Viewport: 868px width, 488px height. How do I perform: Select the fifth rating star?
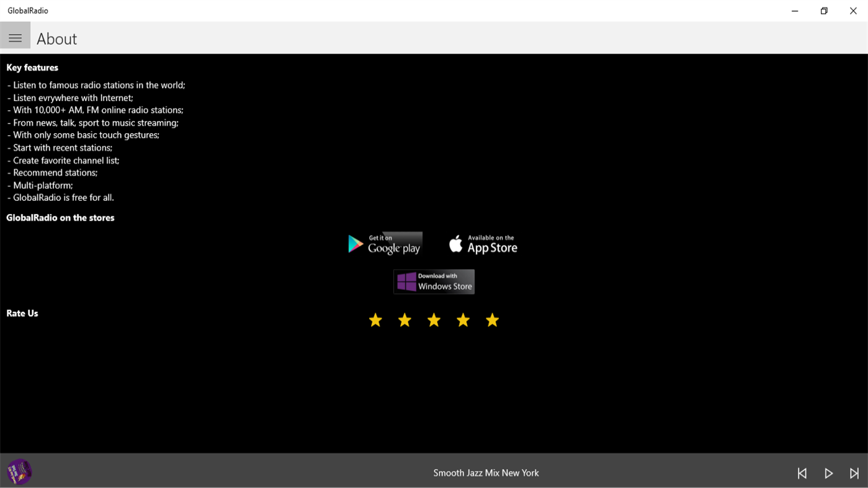[x=491, y=320]
